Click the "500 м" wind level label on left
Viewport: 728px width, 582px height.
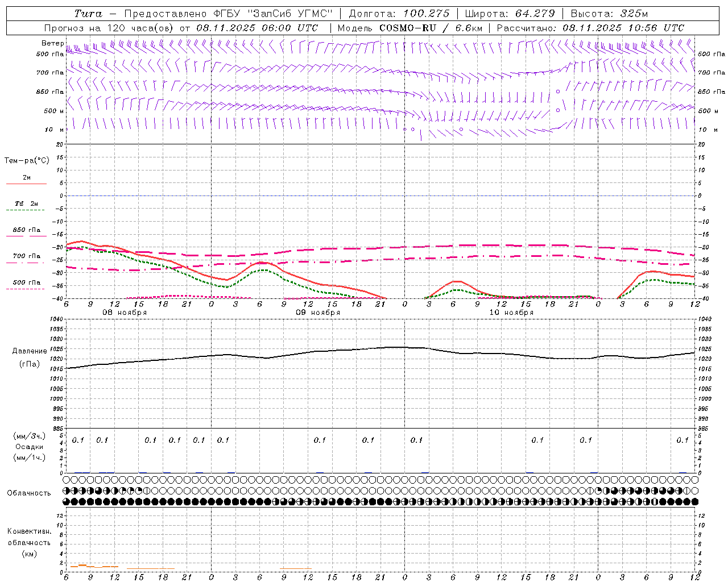pos(53,111)
